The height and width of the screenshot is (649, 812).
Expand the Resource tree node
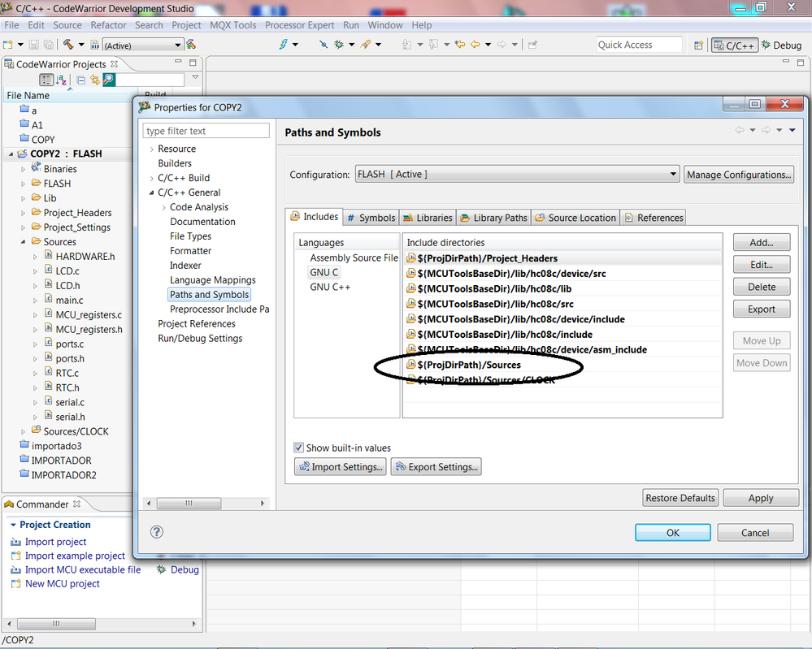point(151,149)
